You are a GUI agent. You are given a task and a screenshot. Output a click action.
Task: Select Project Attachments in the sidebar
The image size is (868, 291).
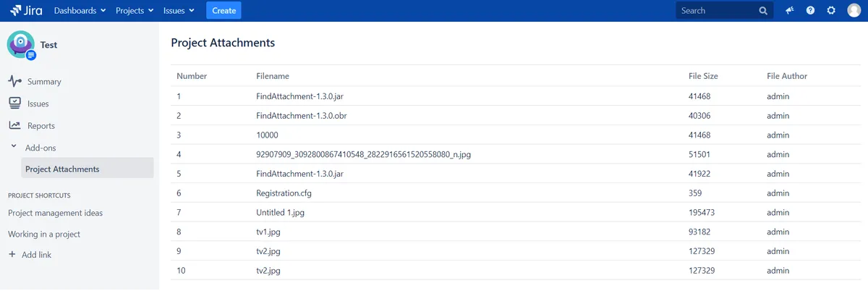(88, 169)
